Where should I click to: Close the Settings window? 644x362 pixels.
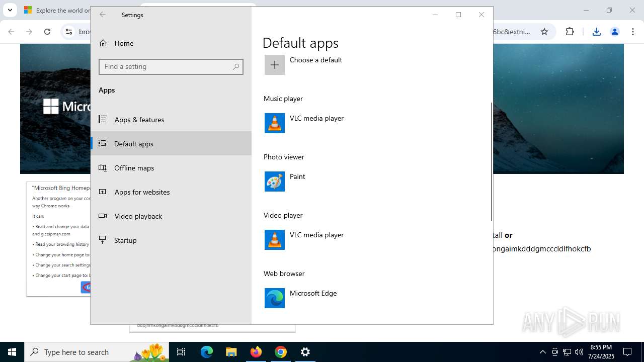click(x=481, y=15)
